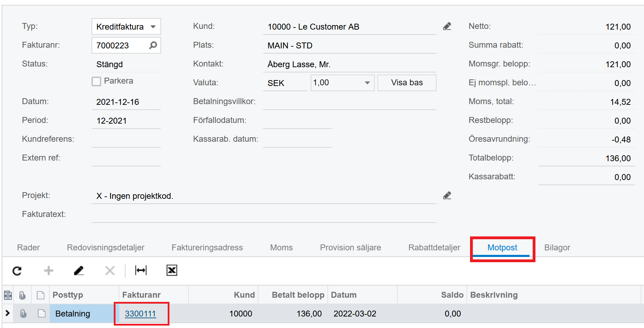Image resolution: width=644 pixels, height=328 pixels.
Task: Open attachments paperclip on the Betalning row
Action: pyautogui.click(x=23, y=313)
